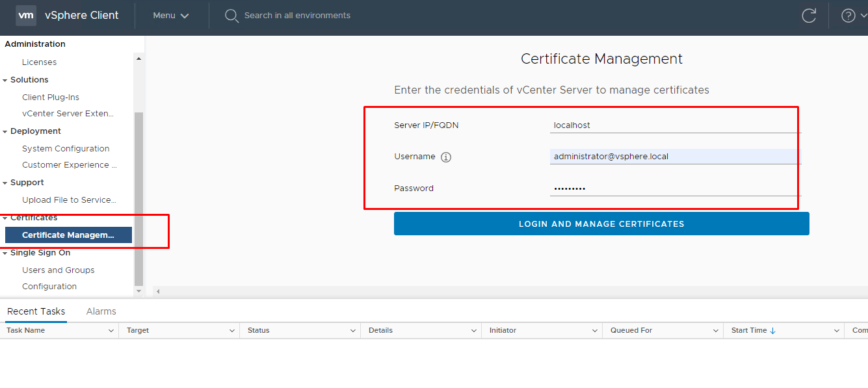Open System Configuration page
The image size is (868, 388).
click(66, 149)
